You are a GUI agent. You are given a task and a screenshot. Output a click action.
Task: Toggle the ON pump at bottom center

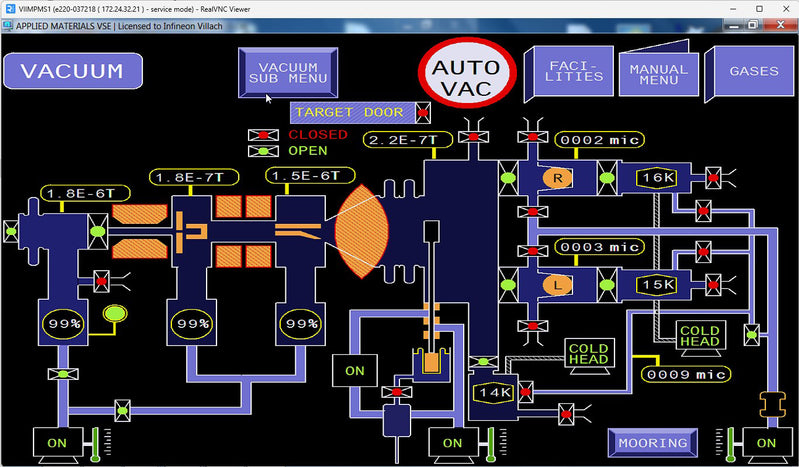[452, 444]
